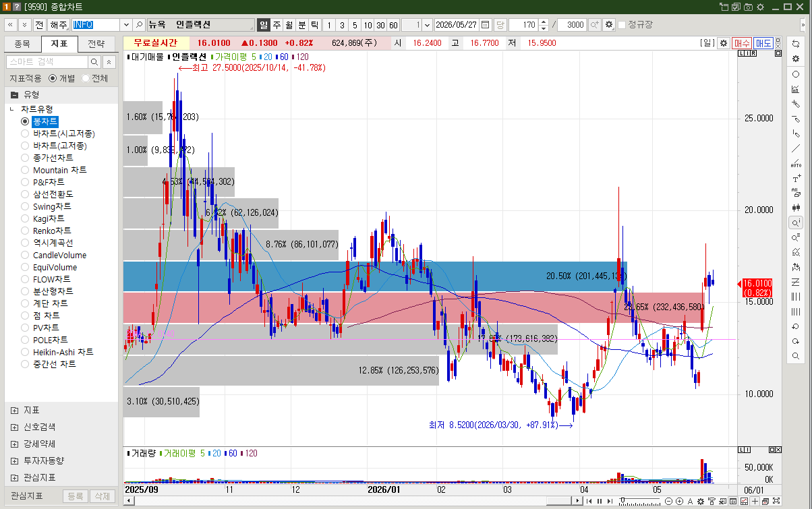812x509 pixels.
Task: Click the pause playback control
Action: pos(599,501)
